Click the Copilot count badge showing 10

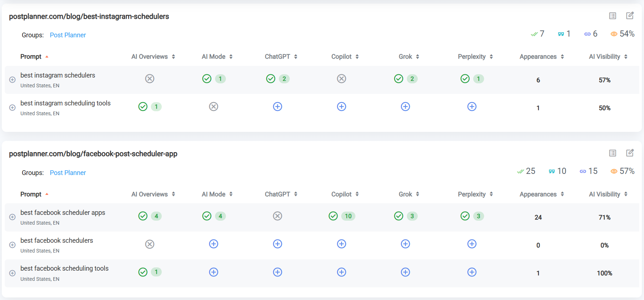[x=348, y=216]
